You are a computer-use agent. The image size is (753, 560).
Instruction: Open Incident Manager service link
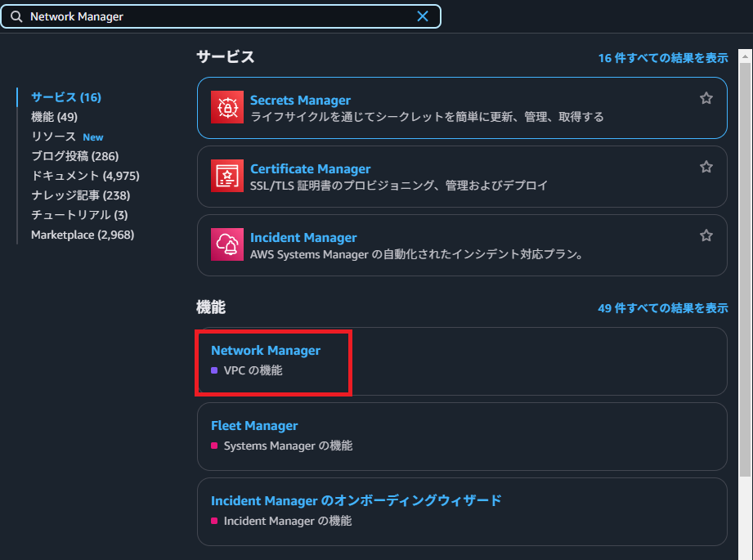pyautogui.click(x=303, y=237)
